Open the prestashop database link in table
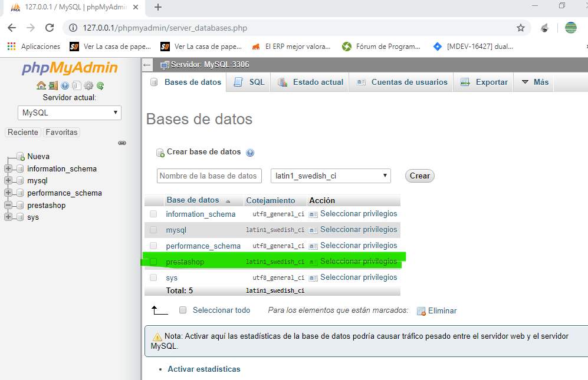Image resolution: width=588 pixels, height=380 pixels. pos(185,262)
